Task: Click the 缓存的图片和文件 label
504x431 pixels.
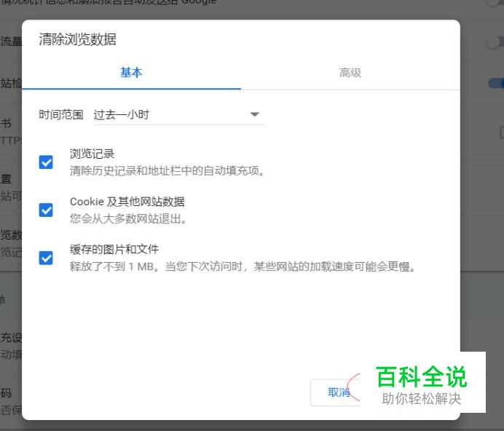Action: click(x=114, y=249)
